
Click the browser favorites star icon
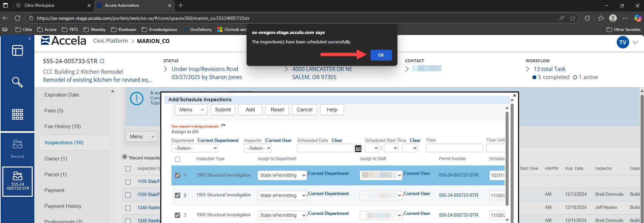click(x=573, y=18)
